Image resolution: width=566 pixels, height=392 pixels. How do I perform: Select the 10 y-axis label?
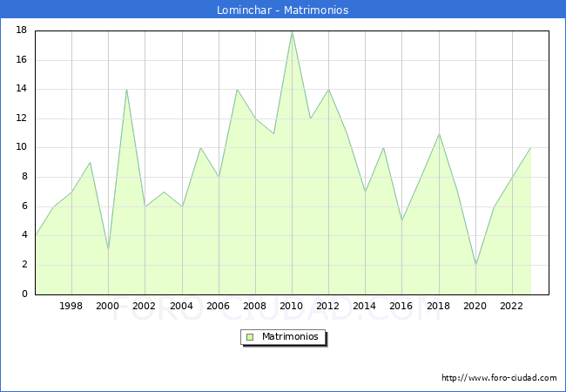[21, 147]
